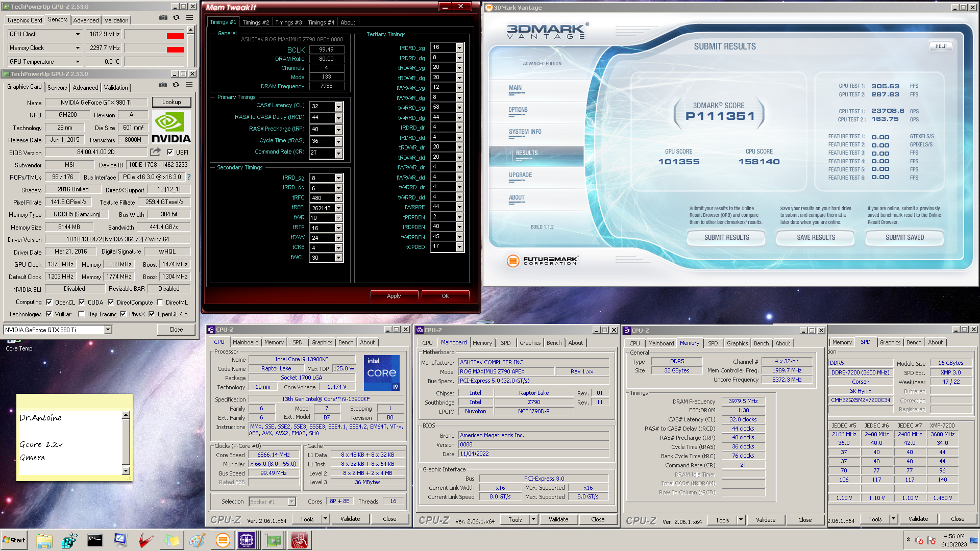This screenshot has width=980, height=551.
Task: Open hamburger menu in GPU-Z Graphics Card window
Action: tap(189, 85)
